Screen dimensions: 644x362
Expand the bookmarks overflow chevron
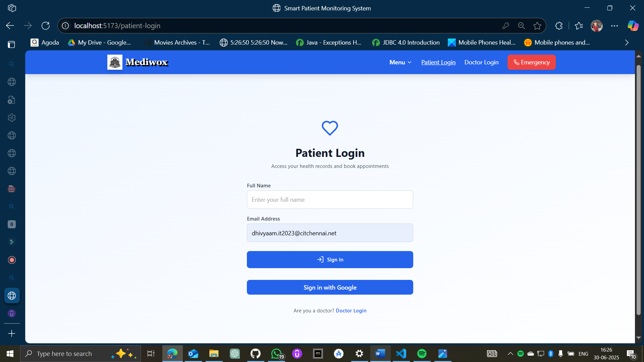627,43
